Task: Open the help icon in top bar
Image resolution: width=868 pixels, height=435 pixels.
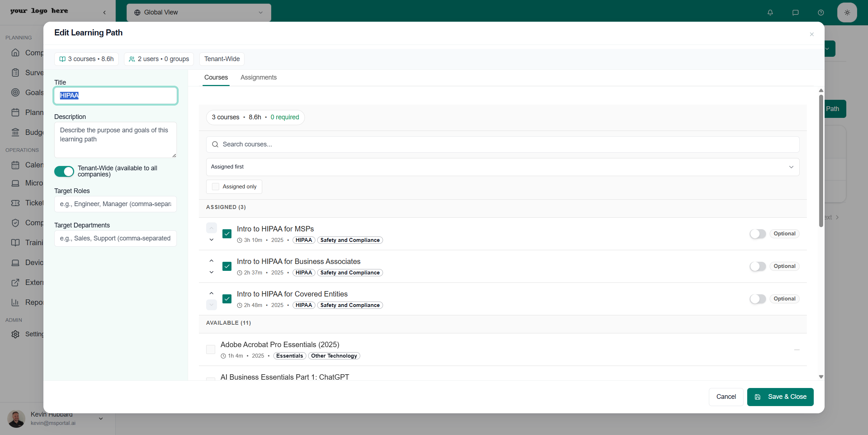Action: click(821, 12)
